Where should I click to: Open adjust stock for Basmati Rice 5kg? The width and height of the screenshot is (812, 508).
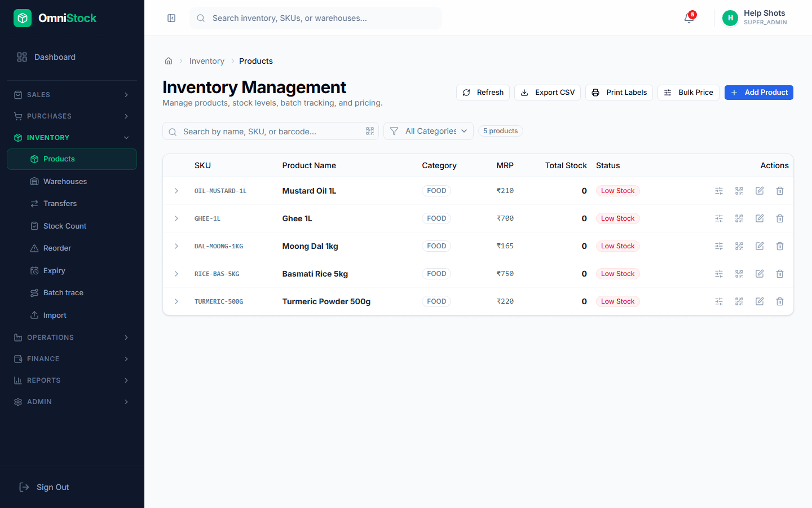click(719, 274)
